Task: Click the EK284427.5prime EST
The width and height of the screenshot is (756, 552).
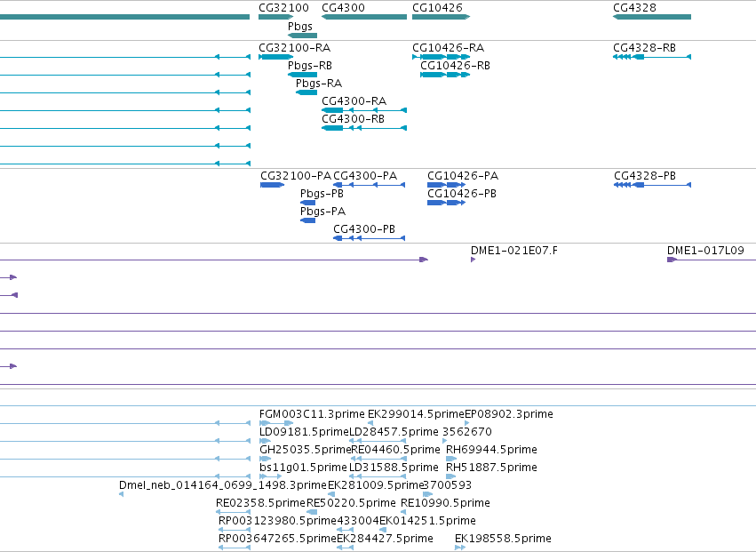Action: (346, 548)
